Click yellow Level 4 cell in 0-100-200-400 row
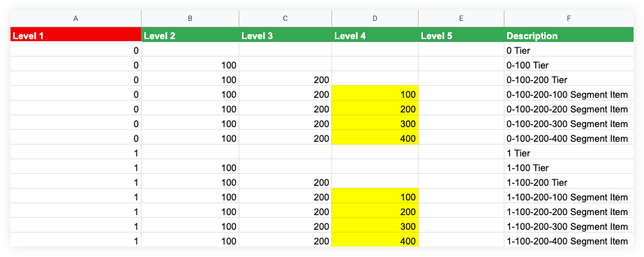 pos(375,138)
